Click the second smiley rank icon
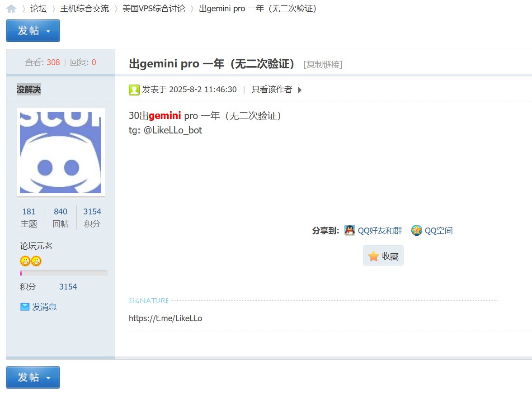Image resolution: width=532 pixels, height=394 pixels. click(36, 261)
